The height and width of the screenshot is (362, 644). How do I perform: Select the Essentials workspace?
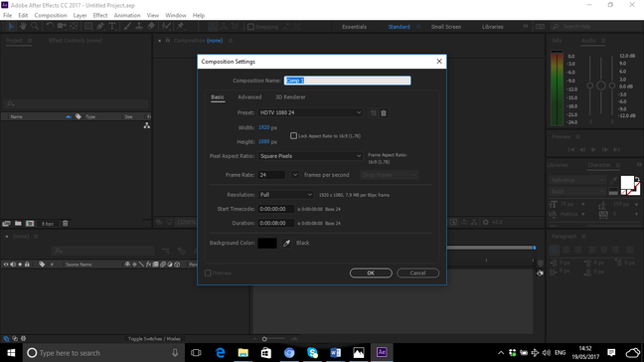354,27
